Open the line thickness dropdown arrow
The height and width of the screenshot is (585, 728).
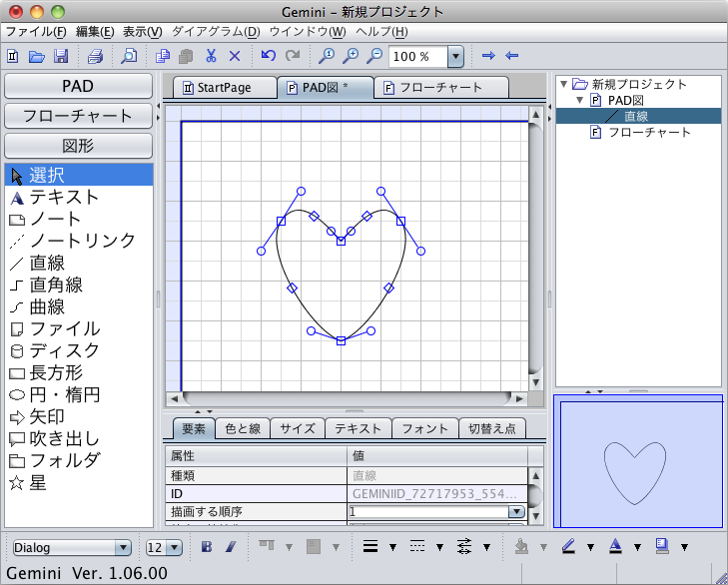click(392, 547)
